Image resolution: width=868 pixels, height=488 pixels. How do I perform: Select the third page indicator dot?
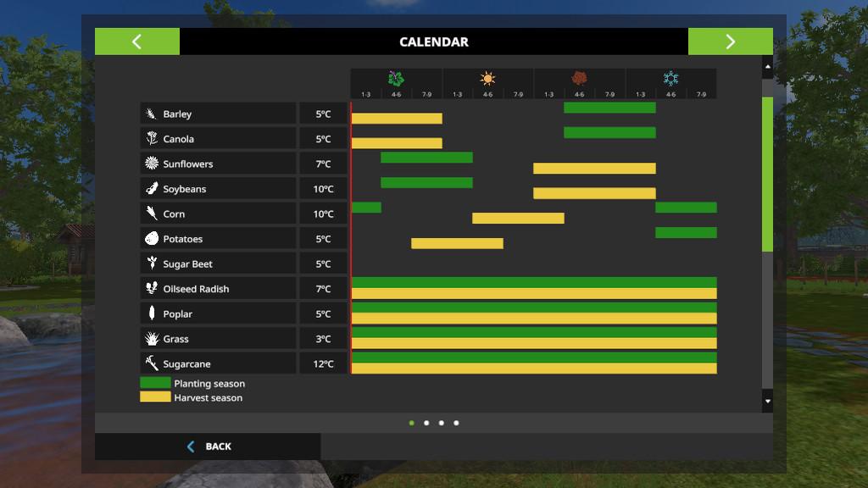[442, 423]
